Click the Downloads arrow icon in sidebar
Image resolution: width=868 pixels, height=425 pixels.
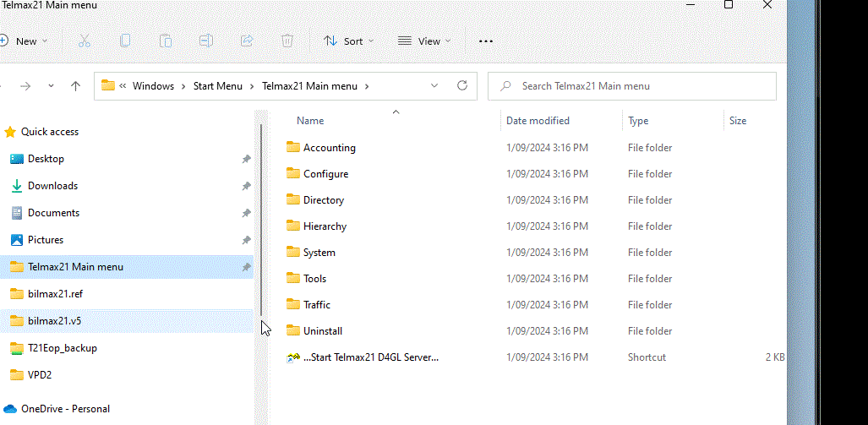coord(17,186)
